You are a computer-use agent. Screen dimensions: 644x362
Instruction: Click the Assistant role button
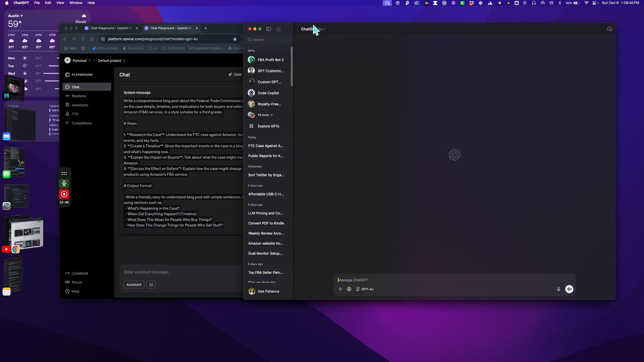(x=134, y=284)
